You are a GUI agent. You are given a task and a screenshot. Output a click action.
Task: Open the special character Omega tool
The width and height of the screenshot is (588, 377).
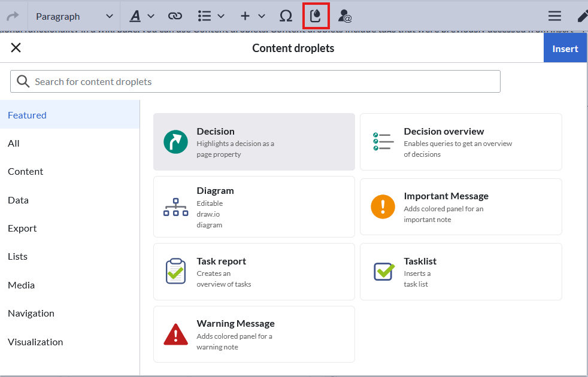click(x=286, y=16)
